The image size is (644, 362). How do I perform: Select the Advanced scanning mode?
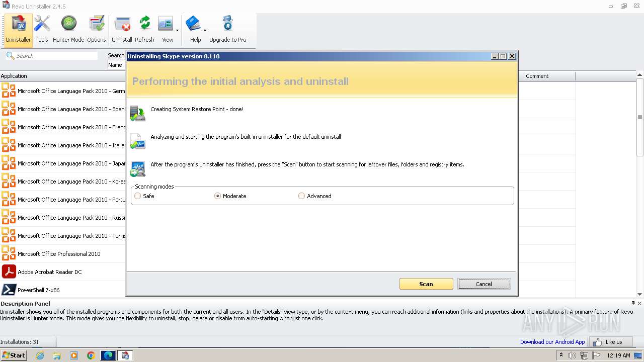[301, 196]
